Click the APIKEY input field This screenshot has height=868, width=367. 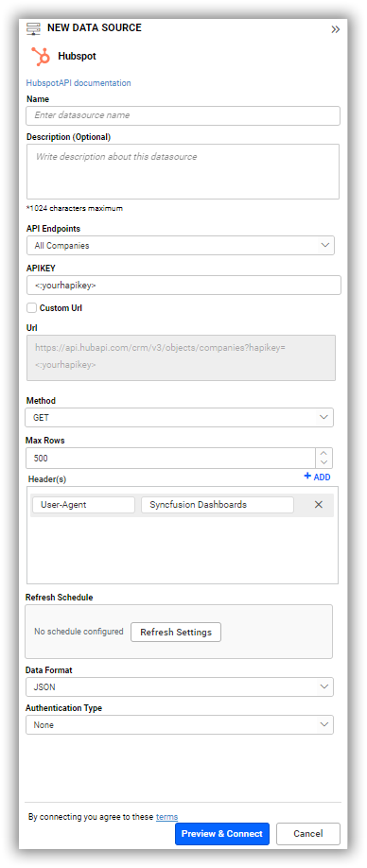point(183,286)
